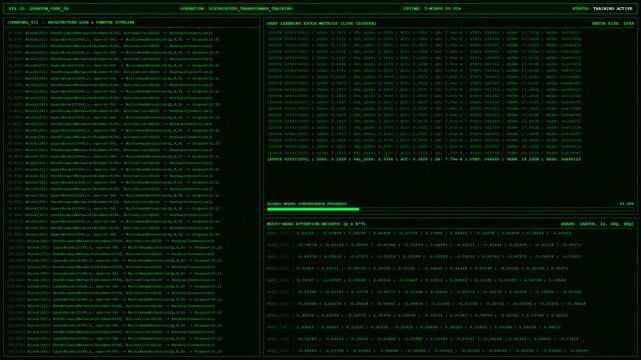Click the 25.00% convergence percentage value
The width and height of the screenshot is (641, 360).
626,204
